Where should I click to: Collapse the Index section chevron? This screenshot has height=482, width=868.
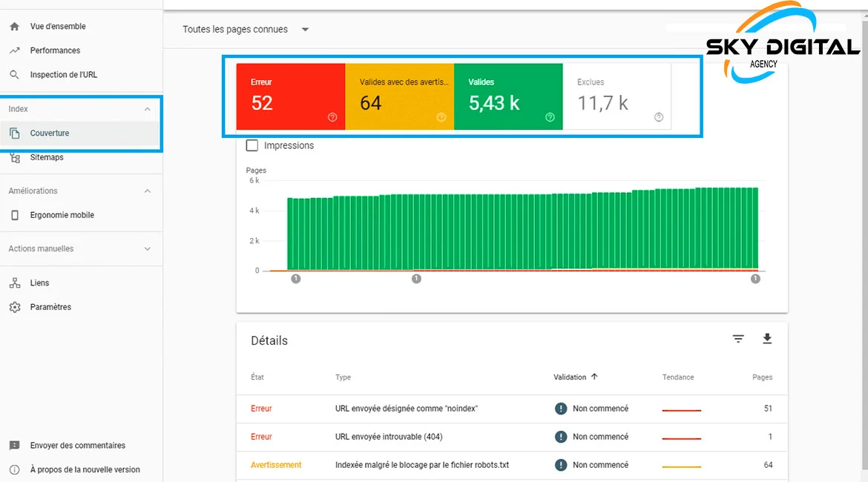[147, 109]
